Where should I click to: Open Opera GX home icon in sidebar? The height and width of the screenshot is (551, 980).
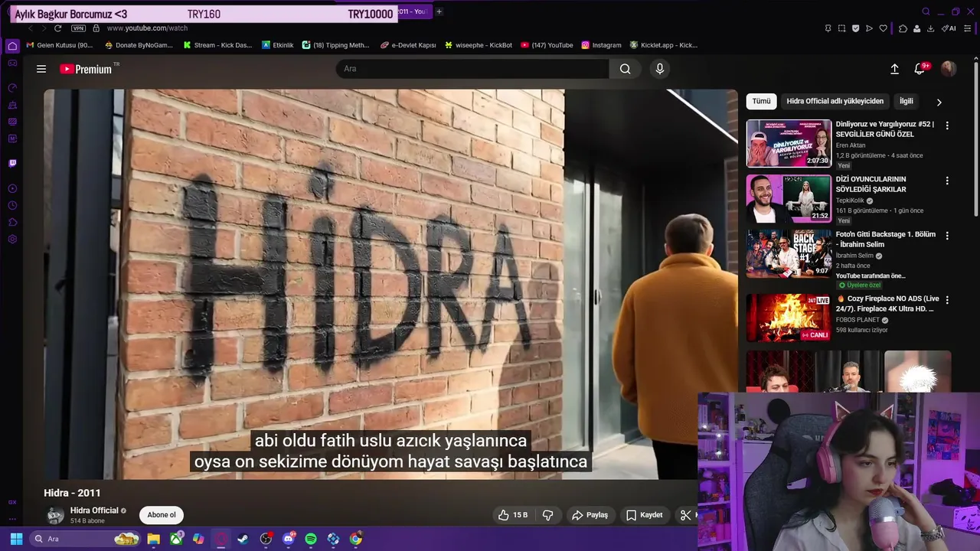(12, 46)
